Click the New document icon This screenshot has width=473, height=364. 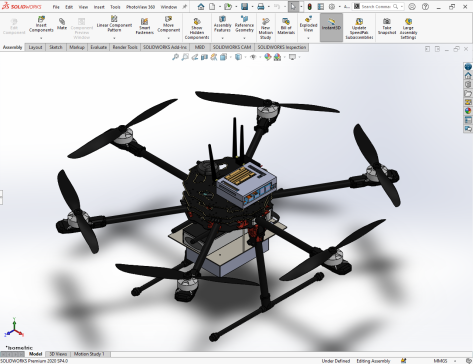pyautogui.click(x=212, y=6)
